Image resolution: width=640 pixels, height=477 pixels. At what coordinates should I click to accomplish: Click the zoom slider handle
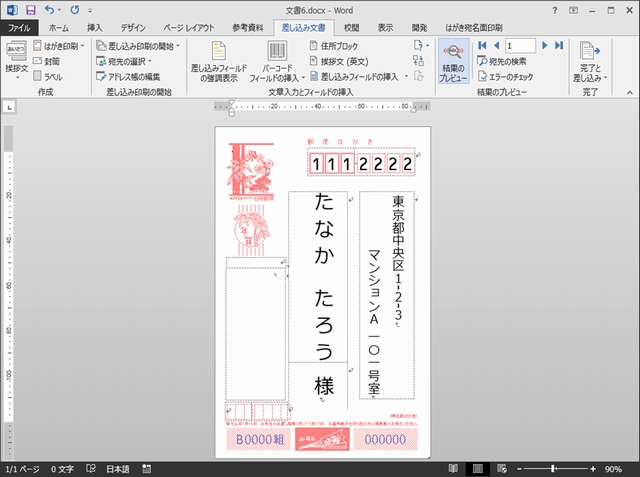click(x=553, y=469)
